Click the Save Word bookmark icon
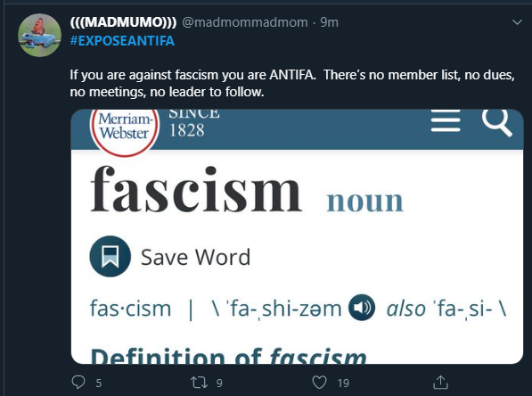This screenshot has width=532, height=396. 110,256
